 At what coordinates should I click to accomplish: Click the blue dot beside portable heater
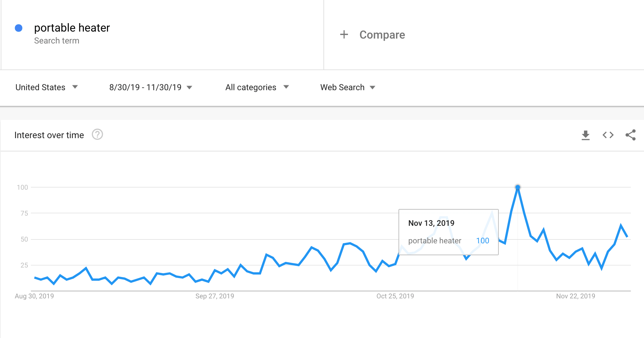[19, 28]
